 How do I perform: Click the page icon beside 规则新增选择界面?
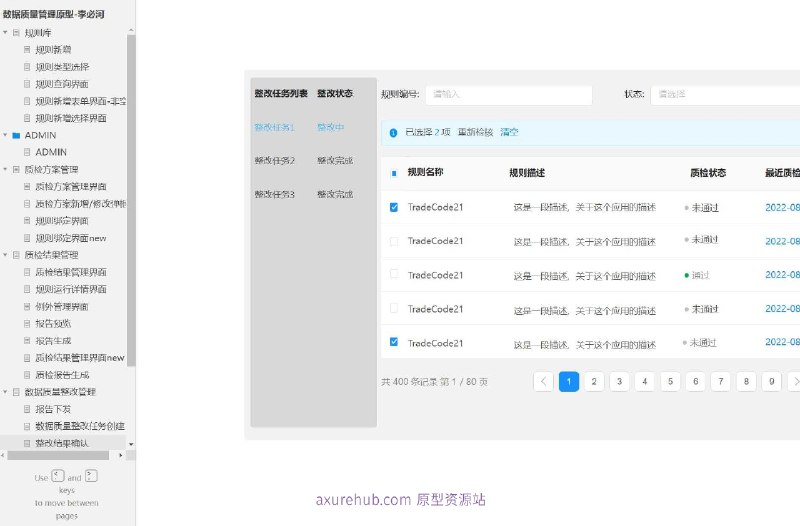[x=27, y=118]
